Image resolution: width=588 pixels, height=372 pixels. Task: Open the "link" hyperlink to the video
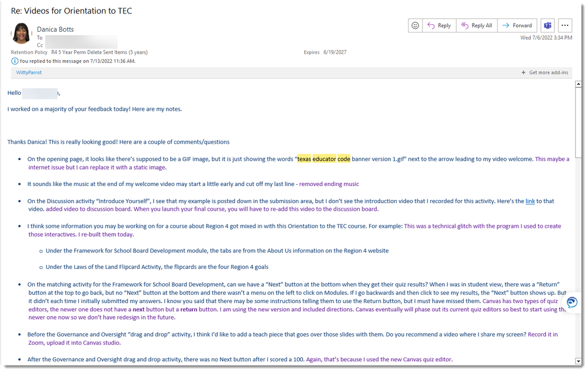tap(530, 201)
